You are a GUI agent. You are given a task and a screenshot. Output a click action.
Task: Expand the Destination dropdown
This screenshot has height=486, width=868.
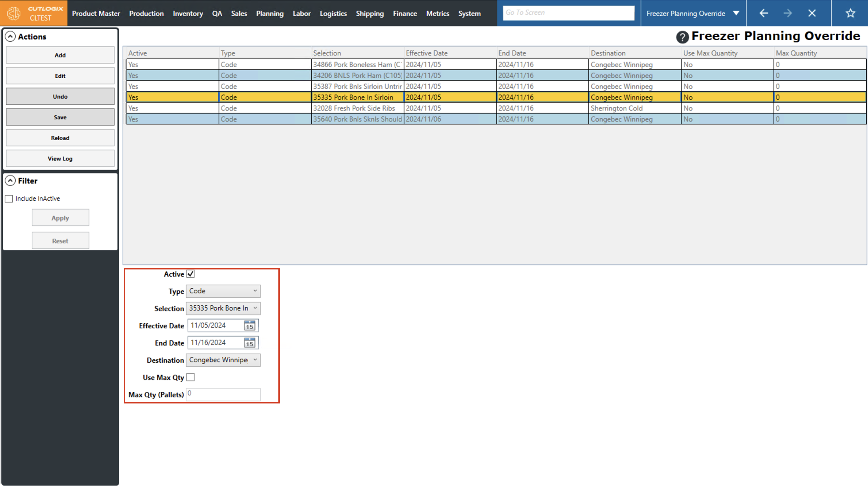pyautogui.click(x=223, y=360)
